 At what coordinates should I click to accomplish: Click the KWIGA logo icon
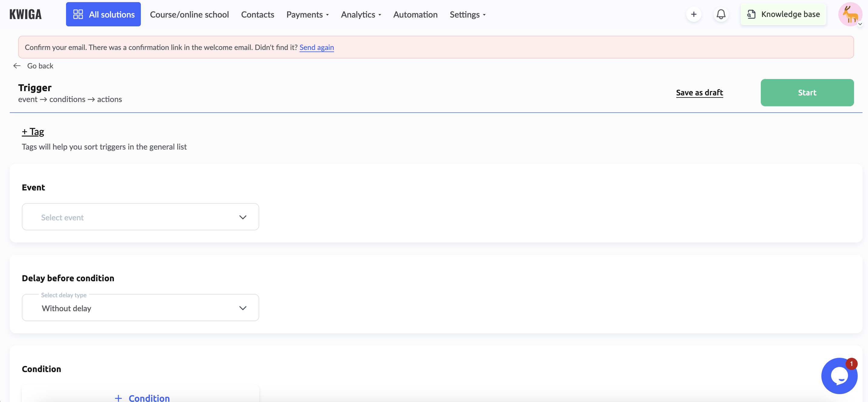pos(26,14)
